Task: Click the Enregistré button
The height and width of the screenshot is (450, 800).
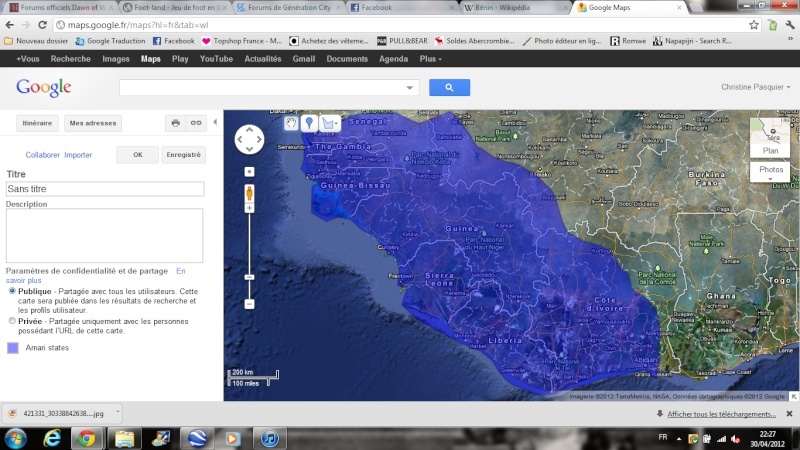Action: tap(184, 155)
